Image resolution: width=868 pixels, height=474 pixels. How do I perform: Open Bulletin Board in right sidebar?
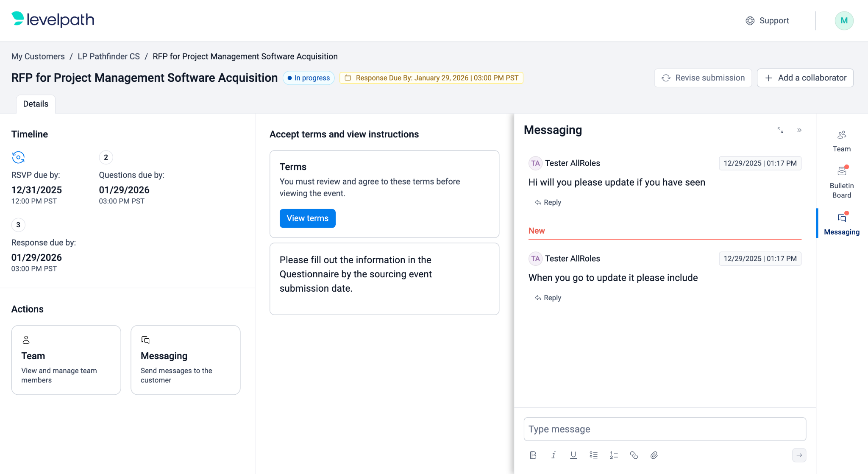point(841,182)
